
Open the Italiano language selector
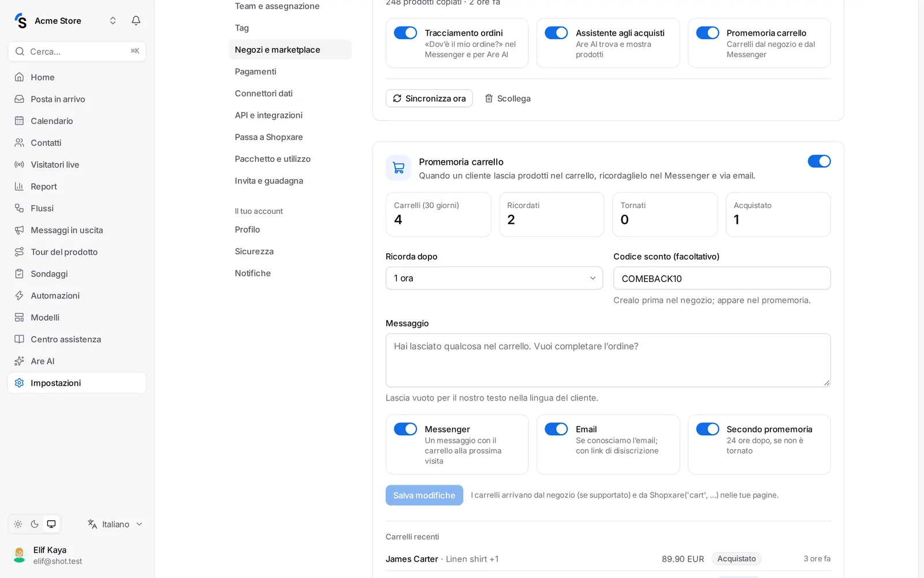(x=115, y=524)
